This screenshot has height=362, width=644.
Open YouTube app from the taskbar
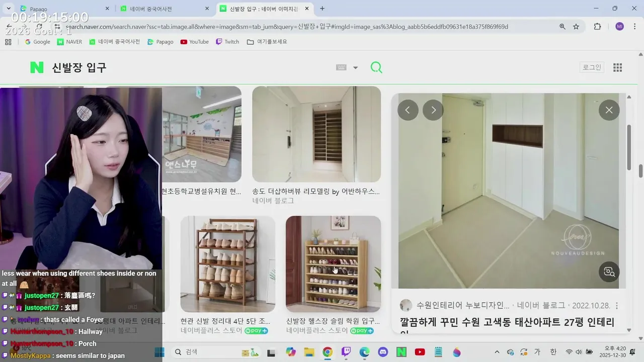(x=420, y=352)
